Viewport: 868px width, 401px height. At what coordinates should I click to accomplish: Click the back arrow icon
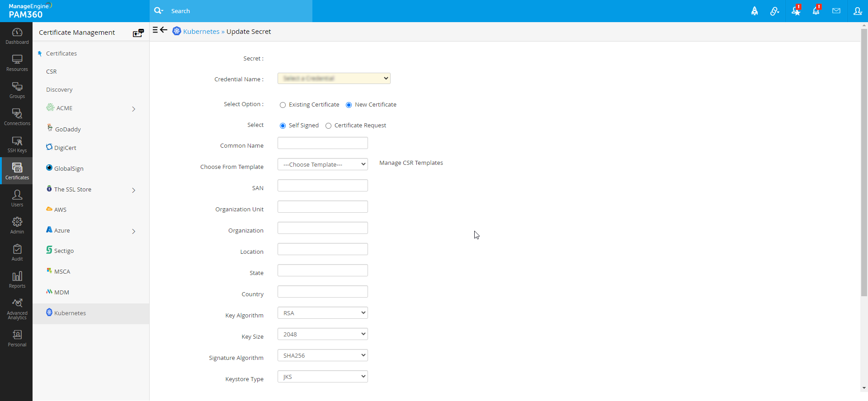(164, 30)
